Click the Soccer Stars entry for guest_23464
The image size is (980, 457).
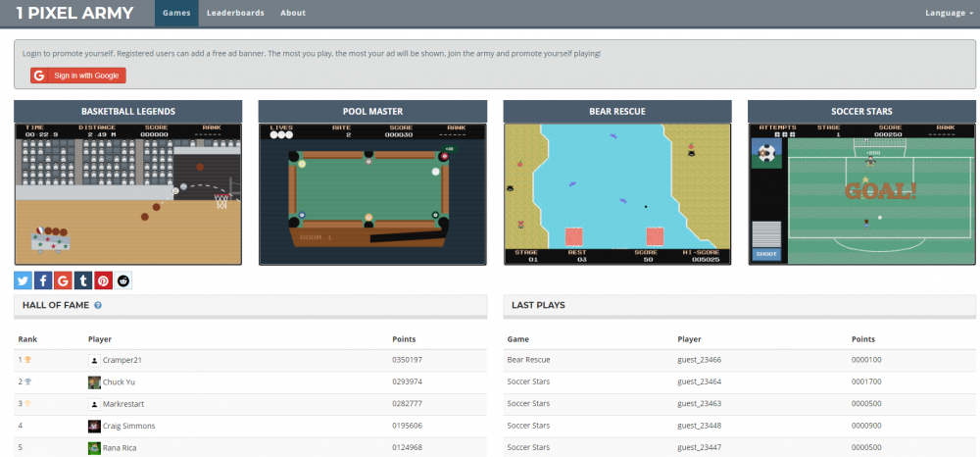(x=529, y=382)
